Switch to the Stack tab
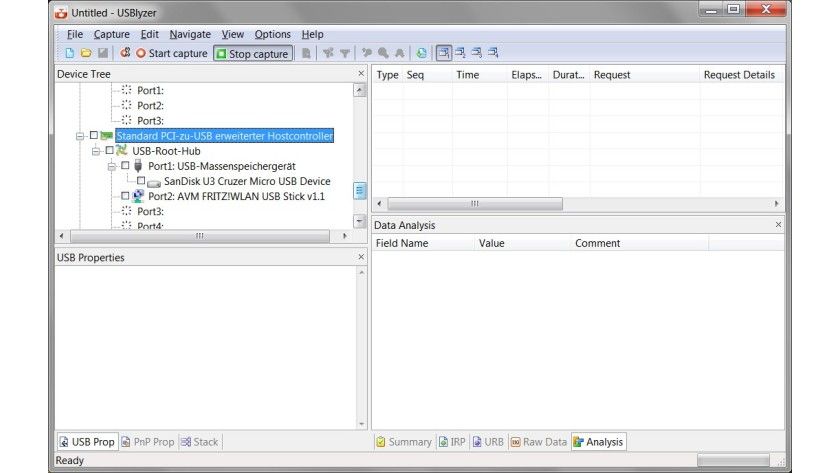Image resolution: width=840 pixels, height=473 pixels. pos(199,442)
